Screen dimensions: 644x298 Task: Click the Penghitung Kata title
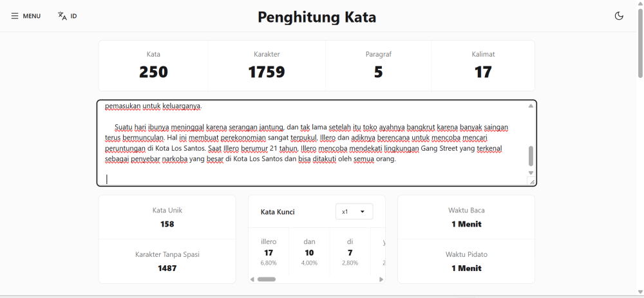tap(317, 17)
